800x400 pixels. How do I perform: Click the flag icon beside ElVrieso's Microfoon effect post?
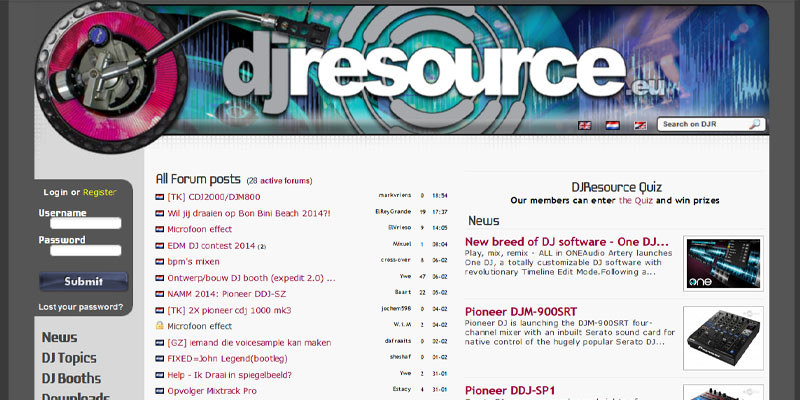(x=160, y=229)
